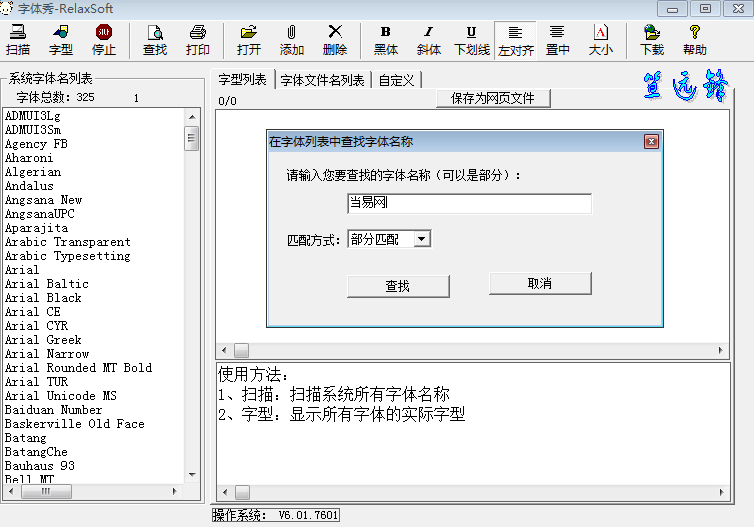Select Arial Baltic in font list
754x527 pixels.
pyautogui.click(x=47, y=284)
